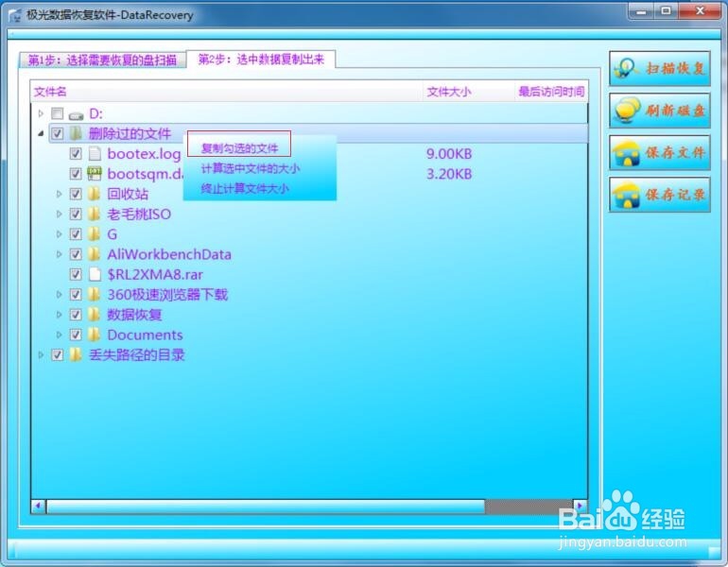Click the 刷新磁盘 refresh disk button
This screenshot has height=567, width=728.
[x=660, y=111]
